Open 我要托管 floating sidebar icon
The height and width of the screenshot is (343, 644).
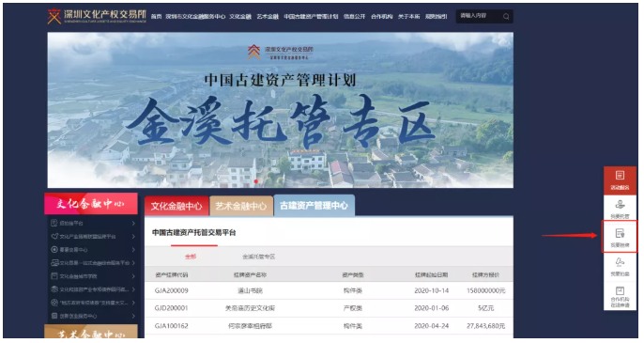(620, 208)
